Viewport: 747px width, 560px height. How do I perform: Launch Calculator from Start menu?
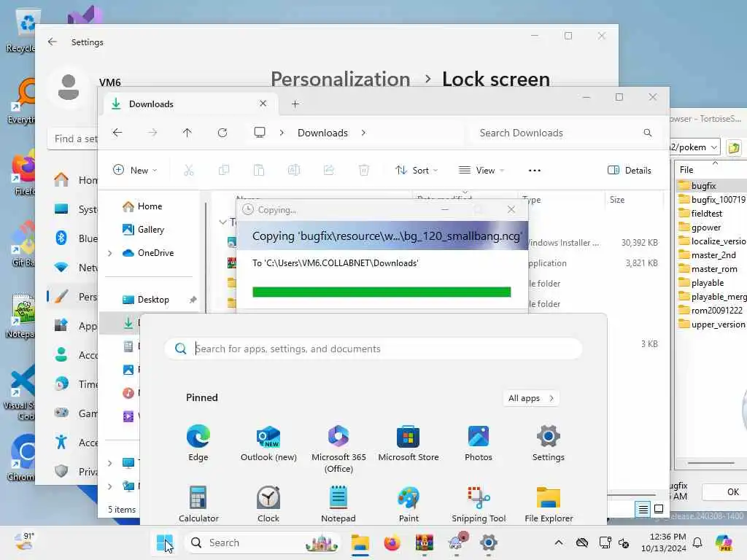click(x=198, y=504)
